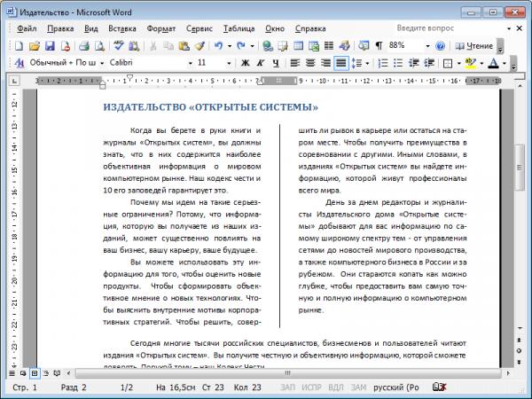Paste from clipboard

pos(184,46)
